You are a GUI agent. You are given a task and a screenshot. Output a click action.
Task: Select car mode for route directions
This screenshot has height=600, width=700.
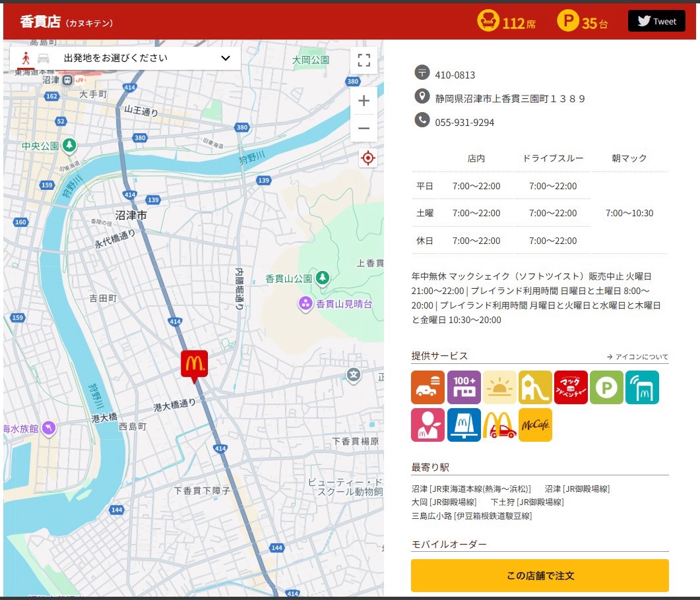pos(44,58)
